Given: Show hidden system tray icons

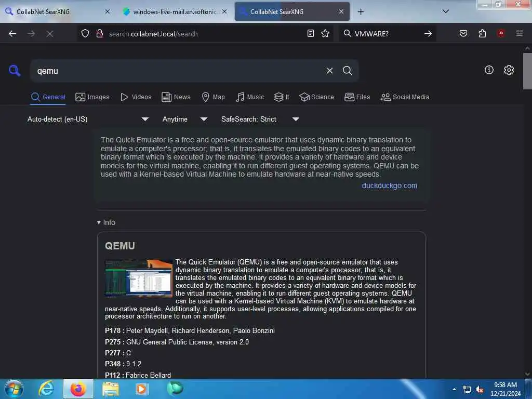Looking at the screenshot, I should point(454,390).
